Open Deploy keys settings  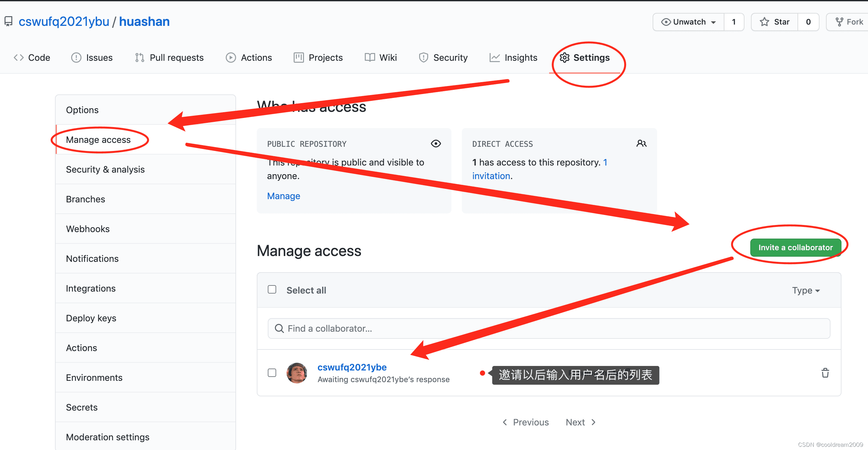pos(146,318)
